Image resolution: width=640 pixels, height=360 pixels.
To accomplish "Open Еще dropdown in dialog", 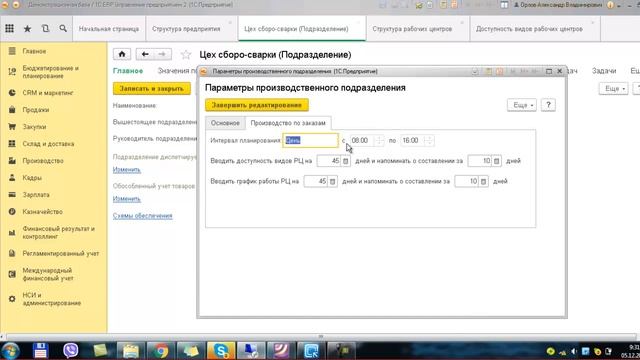I will pos(522,105).
